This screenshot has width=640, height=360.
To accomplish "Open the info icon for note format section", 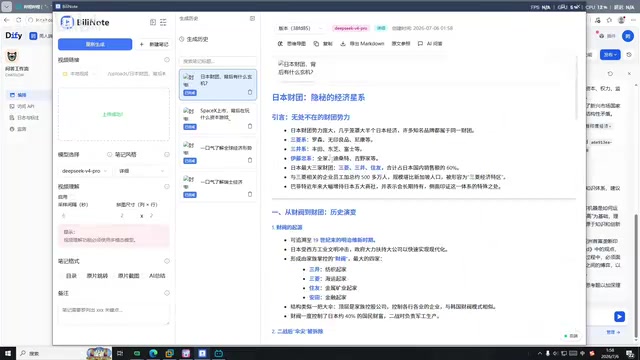I will point(167,261).
